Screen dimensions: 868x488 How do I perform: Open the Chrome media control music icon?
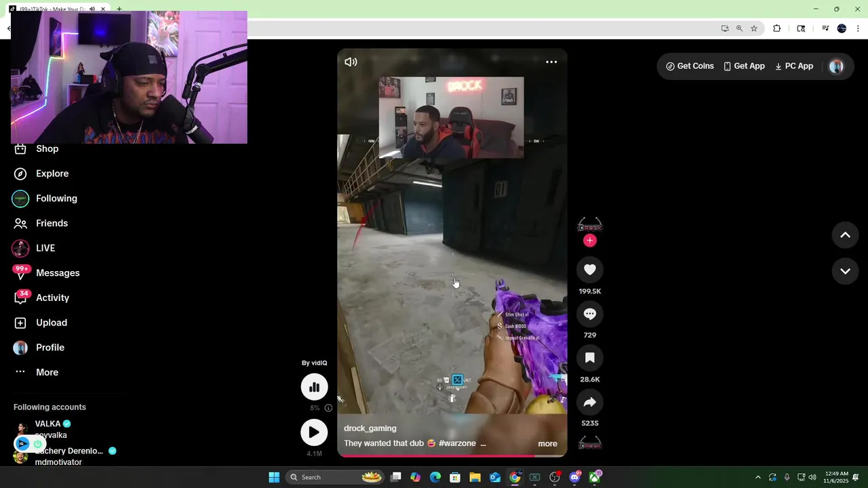point(825,28)
